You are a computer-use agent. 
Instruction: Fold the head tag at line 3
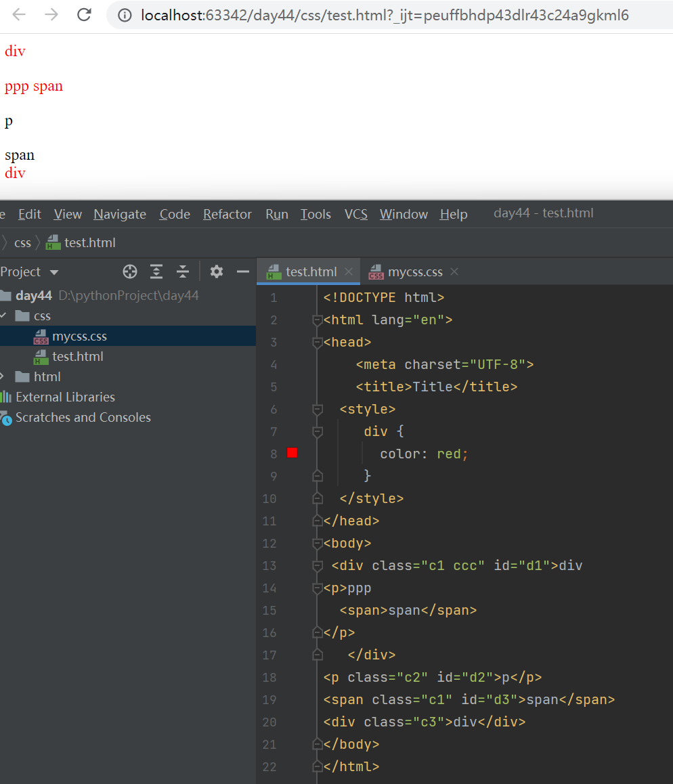click(x=317, y=343)
